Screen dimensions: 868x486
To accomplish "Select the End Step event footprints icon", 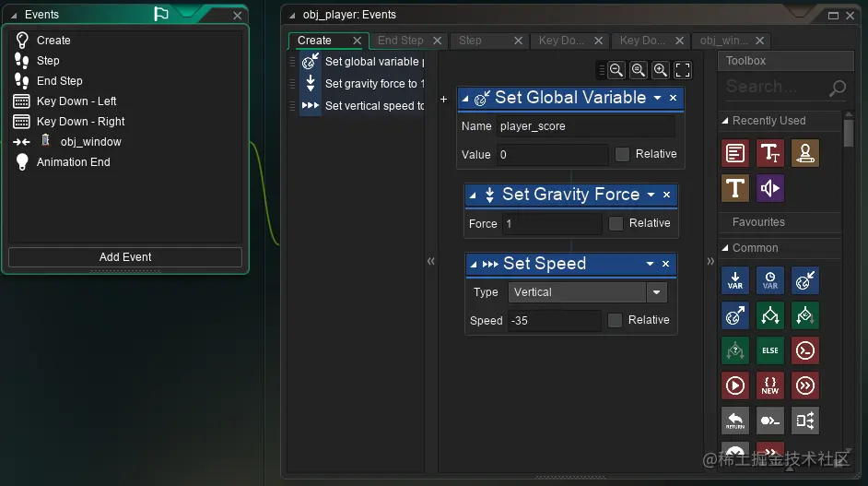I will (21, 81).
